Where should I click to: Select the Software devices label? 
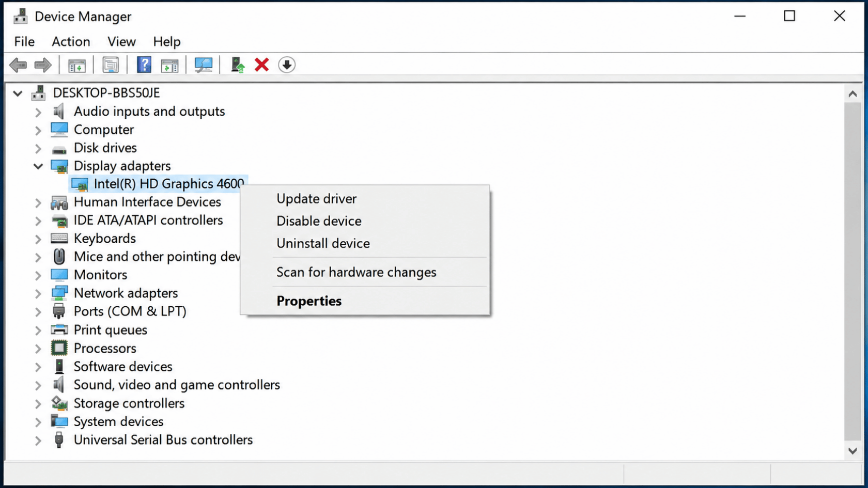123,367
